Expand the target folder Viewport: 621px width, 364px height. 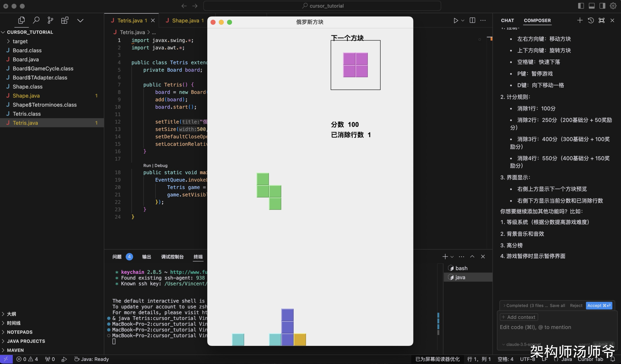pyautogui.click(x=20, y=41)
